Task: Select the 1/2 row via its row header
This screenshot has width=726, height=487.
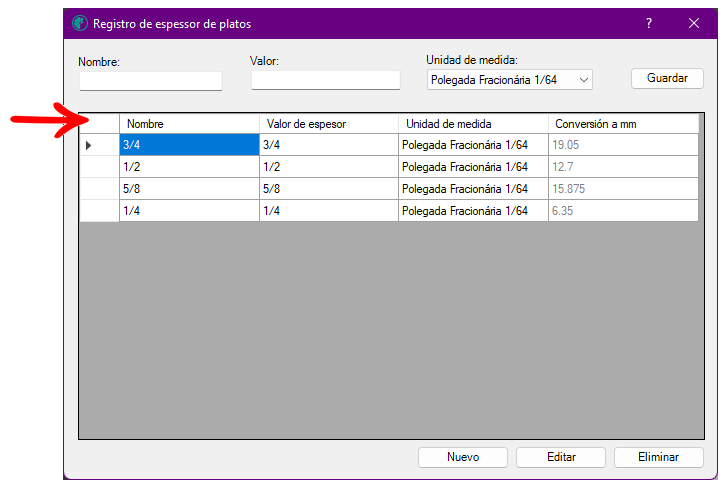Action: [x=99, y=167]
